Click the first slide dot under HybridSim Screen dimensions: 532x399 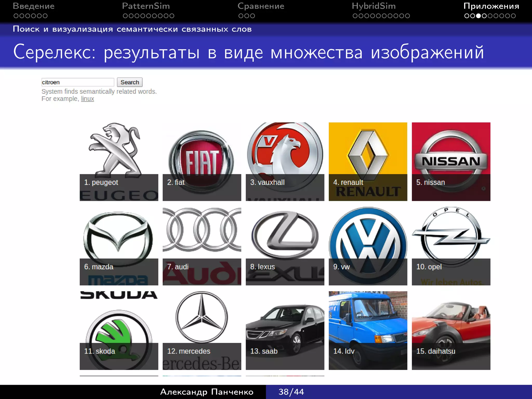[x=355, y=16]
